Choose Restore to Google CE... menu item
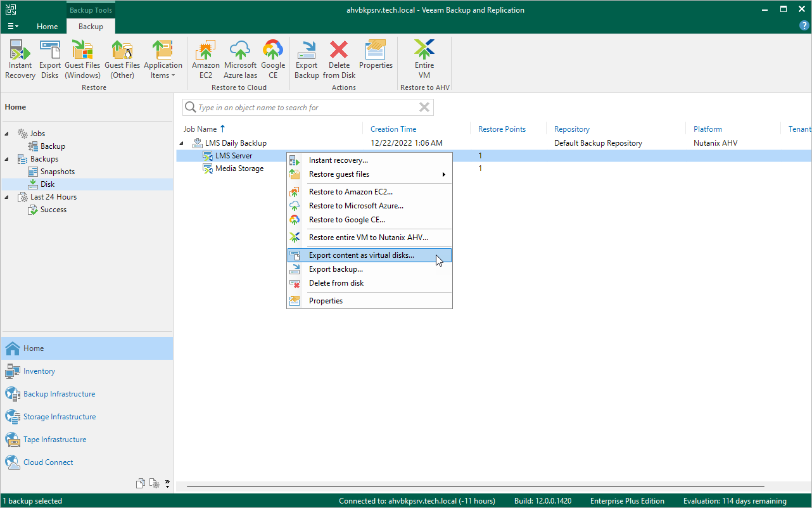The height and width of the screenshot is (508, 812). (x=370, y=220)
